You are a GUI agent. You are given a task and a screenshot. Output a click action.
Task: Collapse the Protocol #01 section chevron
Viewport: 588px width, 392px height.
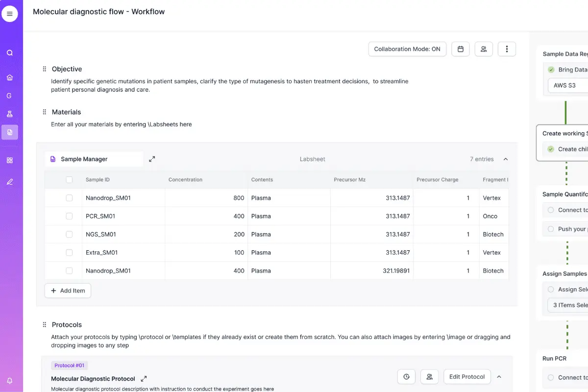tap(499, 377)
